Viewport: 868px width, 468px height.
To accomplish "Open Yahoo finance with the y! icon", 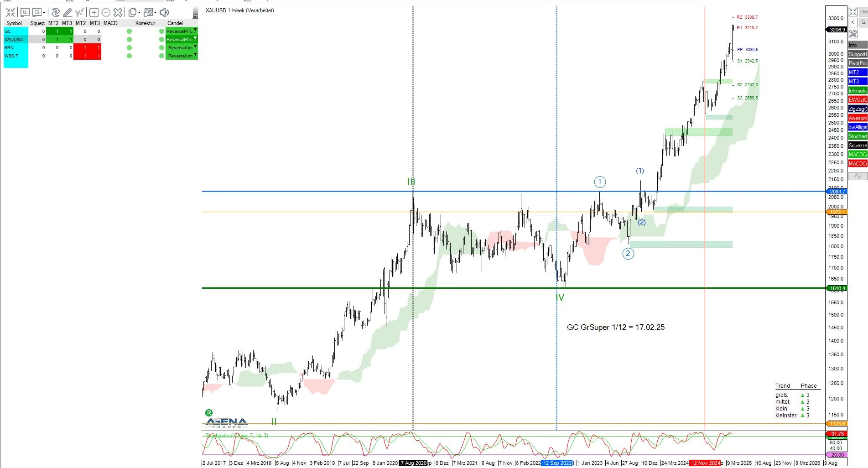I will tap(79, 12).
